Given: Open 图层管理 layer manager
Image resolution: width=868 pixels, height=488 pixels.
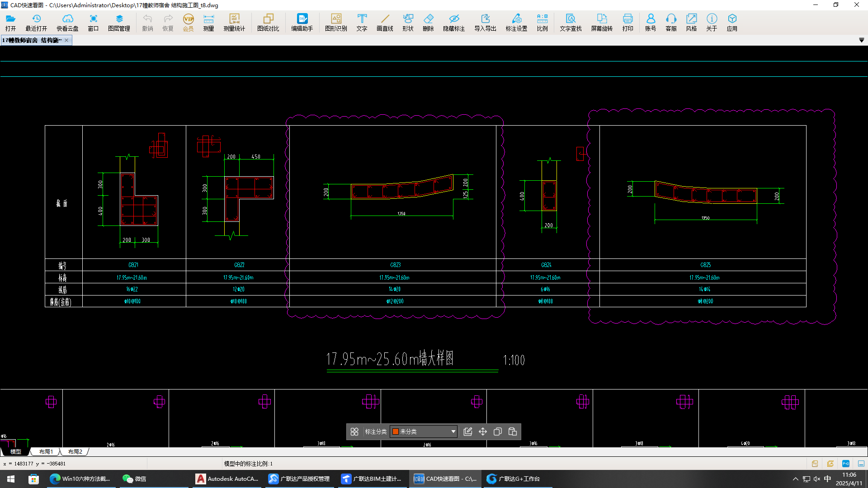Looking at the screenshot, I should [x=119, y=22].
